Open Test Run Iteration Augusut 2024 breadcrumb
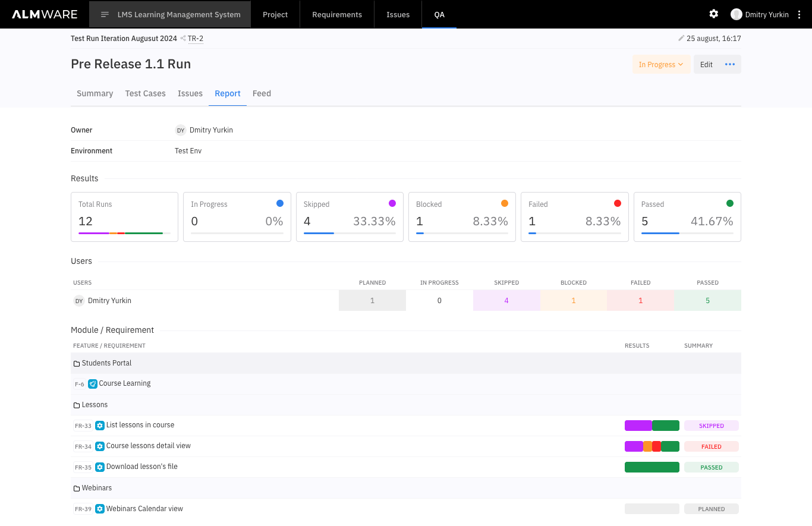The image size is (812, 526). click(124, 39)
